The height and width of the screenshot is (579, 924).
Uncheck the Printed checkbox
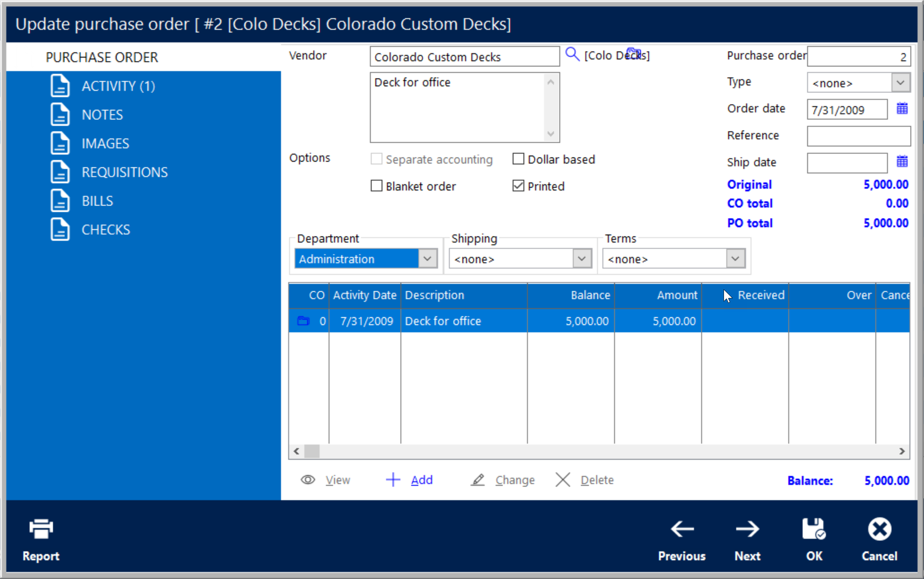(518, 186)
